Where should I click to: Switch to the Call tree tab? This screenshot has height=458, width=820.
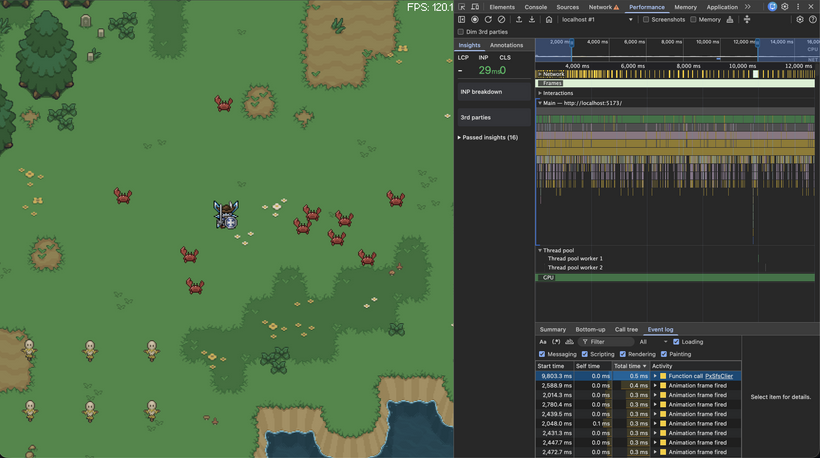click(626, 329)
